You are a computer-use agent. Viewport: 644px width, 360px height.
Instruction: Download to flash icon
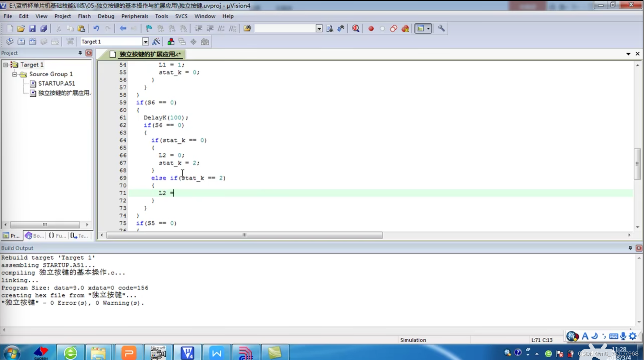point(70,42)
